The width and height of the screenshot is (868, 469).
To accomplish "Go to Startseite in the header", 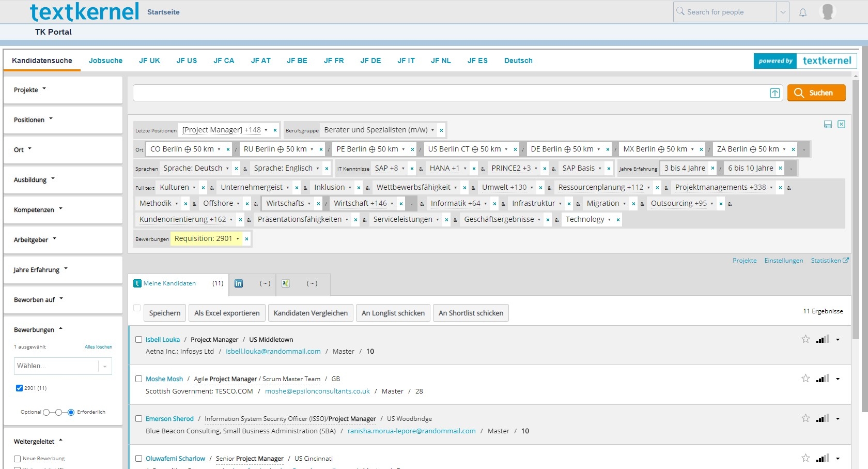I will (x=163, y=12).
